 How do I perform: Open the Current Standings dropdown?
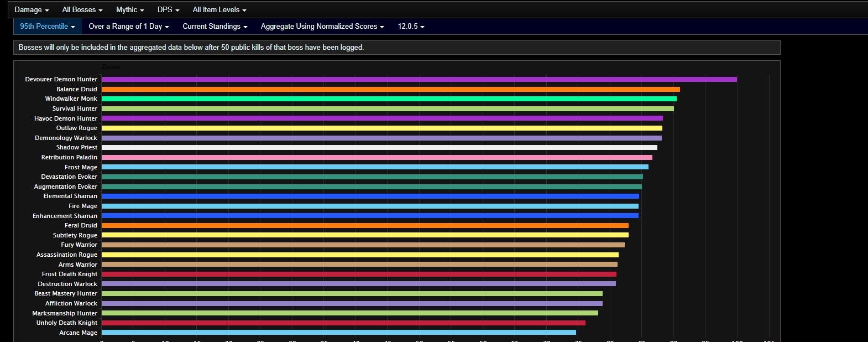tap(215, 26)
